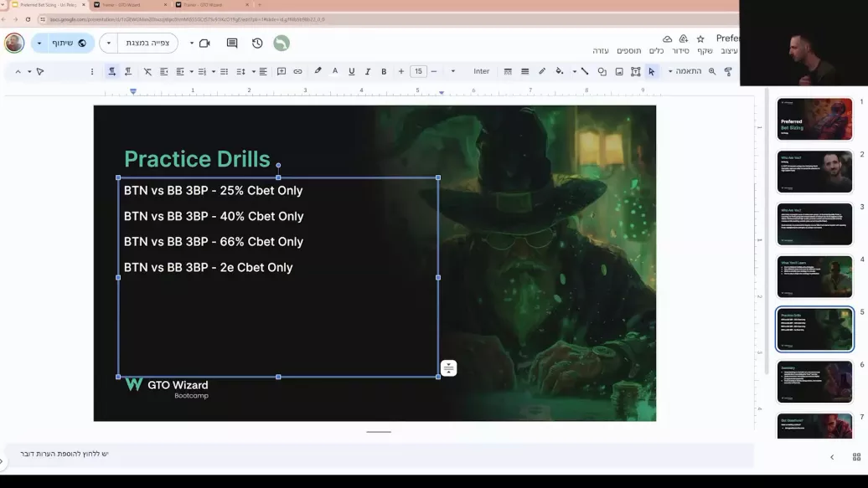Open the line type dropdown arrow
This screenshot has width=868, height=488.
click(x=575, y=71)
